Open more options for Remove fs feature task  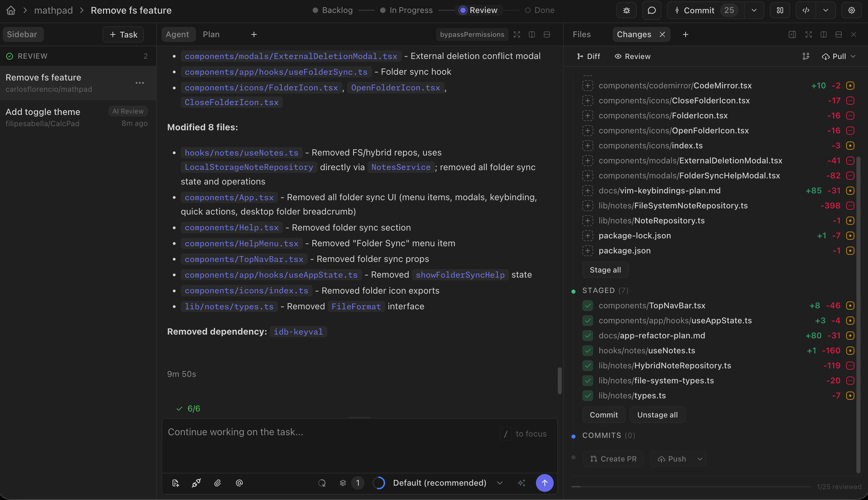tap(140, 83)
